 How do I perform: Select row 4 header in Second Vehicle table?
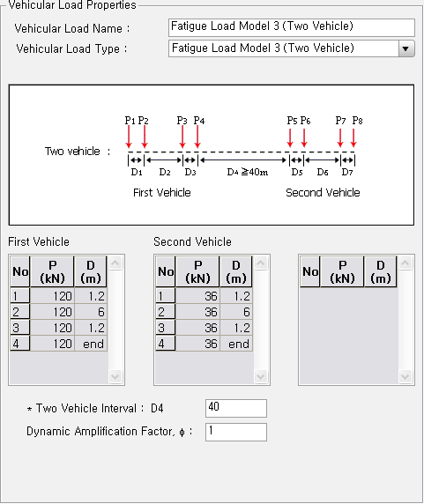tap(165, 344)
